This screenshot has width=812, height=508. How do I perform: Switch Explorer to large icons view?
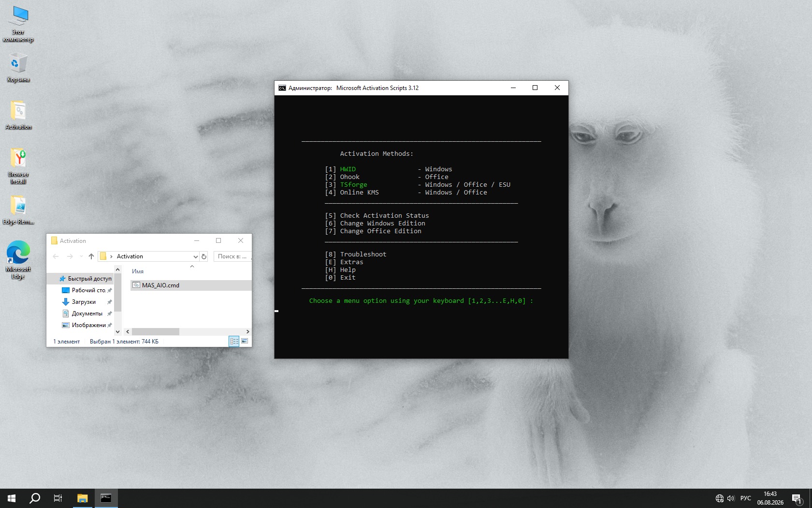pyautogui.click(x=245, y=341)
